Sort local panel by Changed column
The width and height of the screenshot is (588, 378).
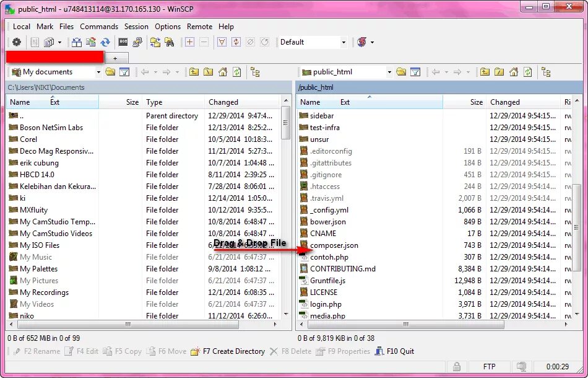tap(242, 102)
